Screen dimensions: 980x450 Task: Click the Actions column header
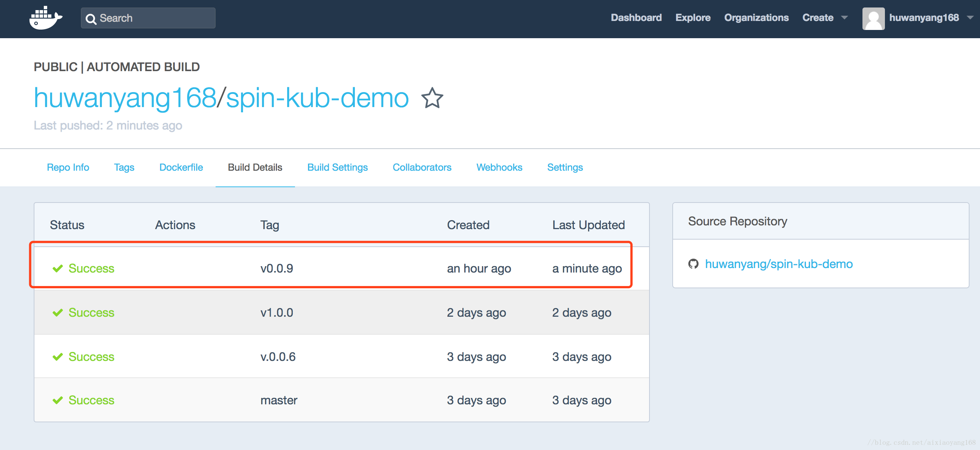tap(175, 225)
